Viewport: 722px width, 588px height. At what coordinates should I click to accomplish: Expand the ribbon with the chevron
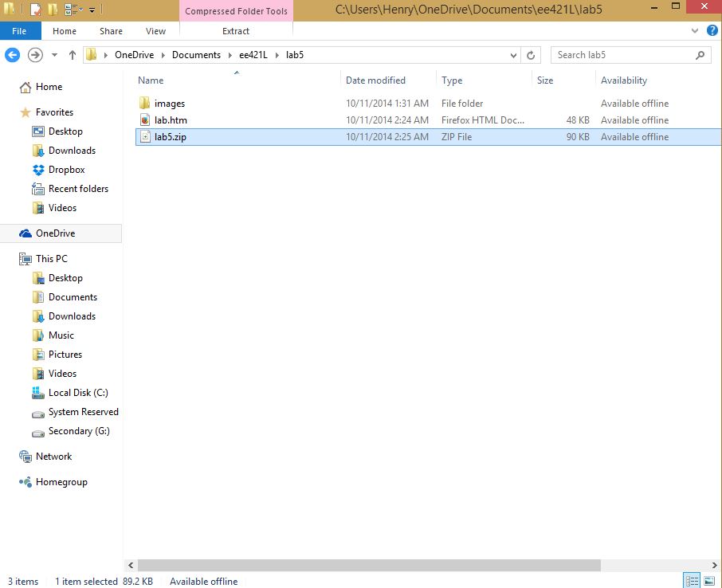(695, 31)
